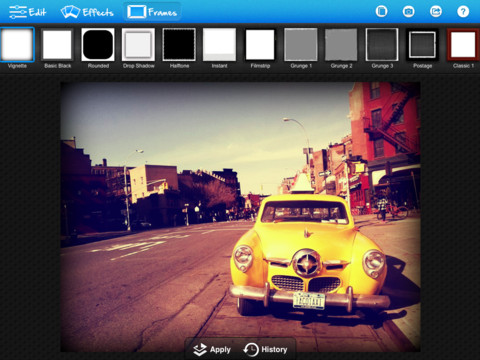
Task: Select the Frames tab
Action: (x=152, y=12)
